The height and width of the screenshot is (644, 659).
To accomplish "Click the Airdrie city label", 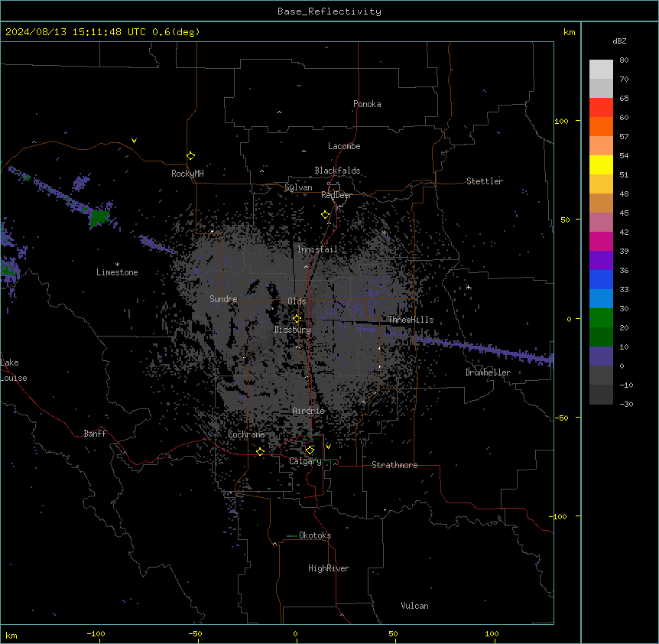I will 309,411.
